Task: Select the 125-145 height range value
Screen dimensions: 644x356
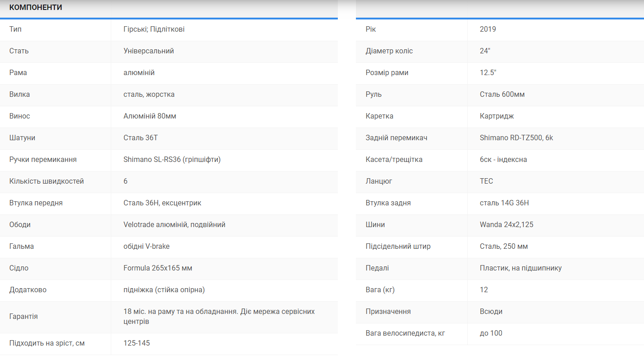Action: [x=137, y=343]
